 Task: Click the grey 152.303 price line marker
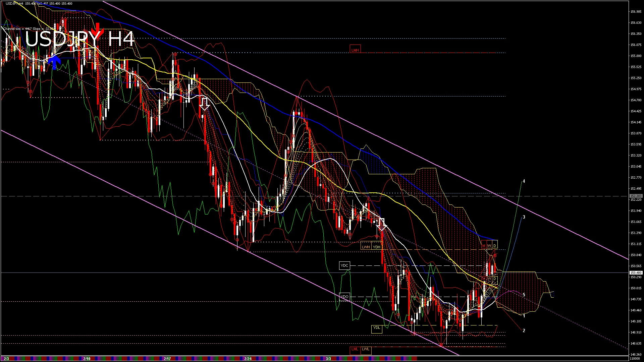636,196
